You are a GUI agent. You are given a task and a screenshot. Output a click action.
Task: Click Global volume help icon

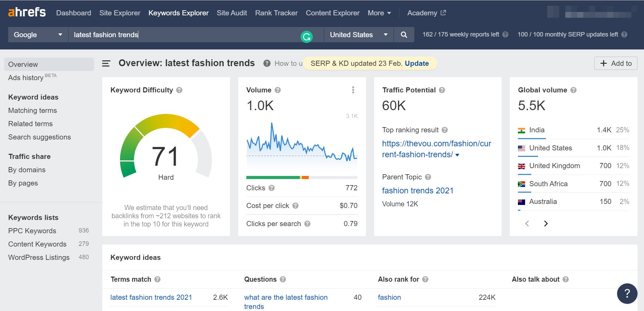pos(573,90)
